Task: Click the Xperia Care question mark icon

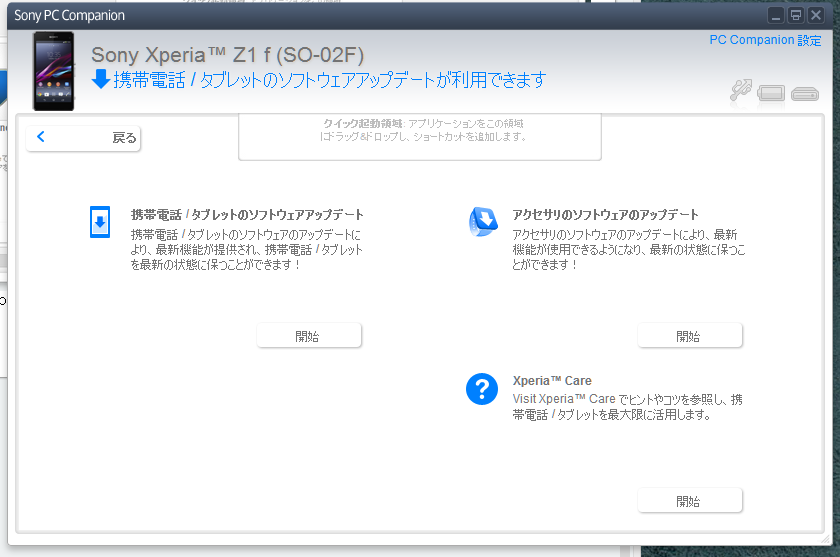Action: coord(482,389)
